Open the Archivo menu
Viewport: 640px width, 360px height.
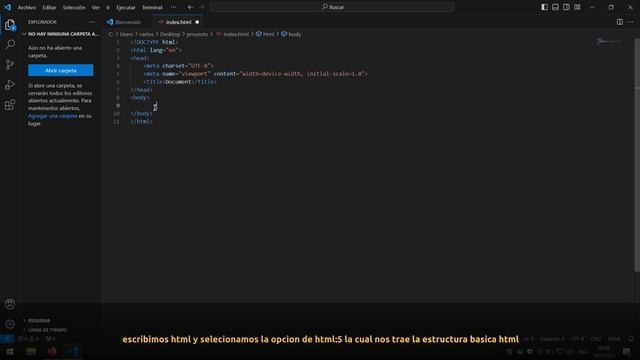click(27, 7)
